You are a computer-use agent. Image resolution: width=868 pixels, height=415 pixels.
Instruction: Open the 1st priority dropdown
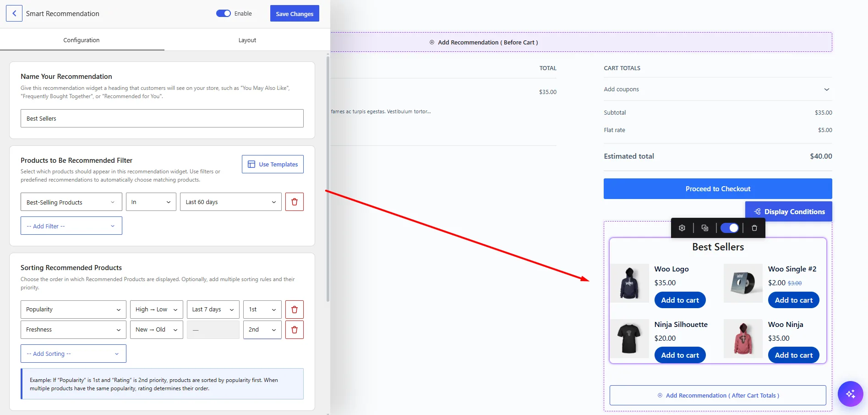[x=262, y=310]
